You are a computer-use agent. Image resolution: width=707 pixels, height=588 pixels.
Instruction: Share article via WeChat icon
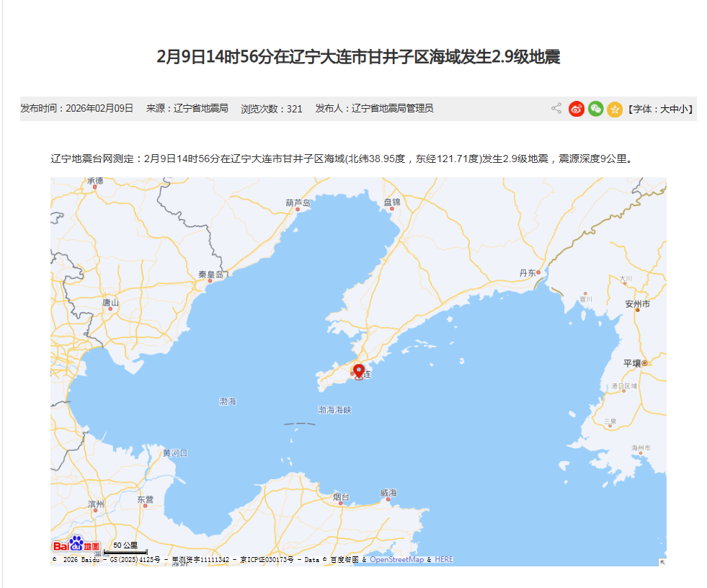click(x=595, y=109)
